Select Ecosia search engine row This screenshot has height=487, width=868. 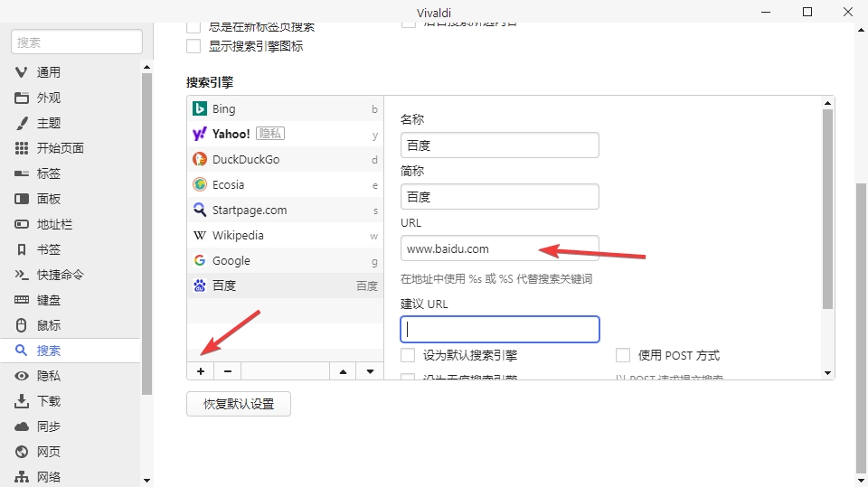(285, 185)
